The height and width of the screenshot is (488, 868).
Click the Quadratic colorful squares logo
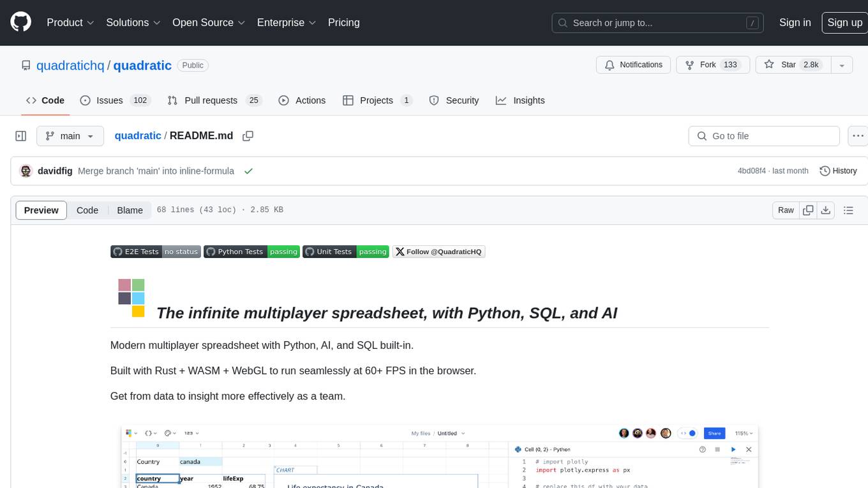coord(131,298)
